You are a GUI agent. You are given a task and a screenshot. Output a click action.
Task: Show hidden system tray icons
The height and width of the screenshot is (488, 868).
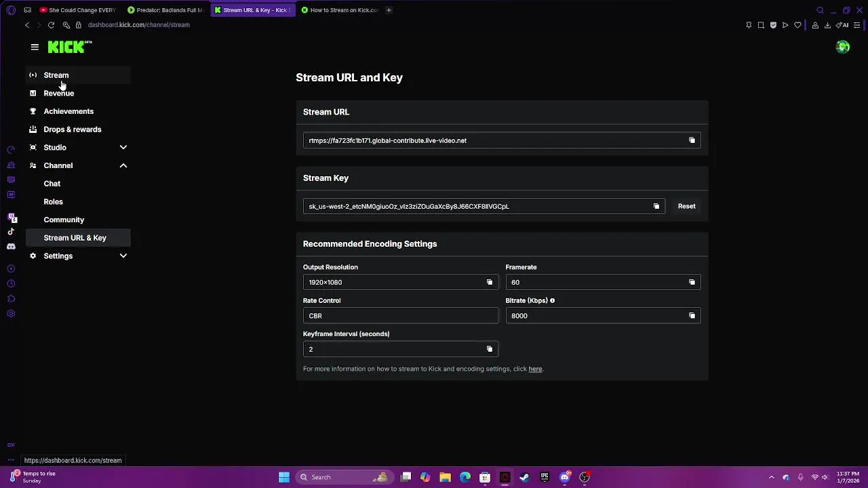pyautogui.click(x=771, y=477)
